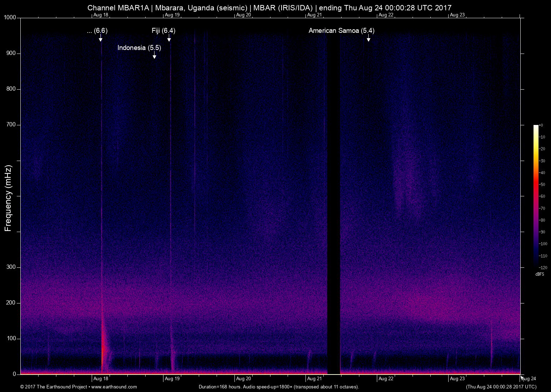Screen dimensions: 551x392
Task: Select Aug 20 on the bottom time axis
Action: [x=243, y=379]
